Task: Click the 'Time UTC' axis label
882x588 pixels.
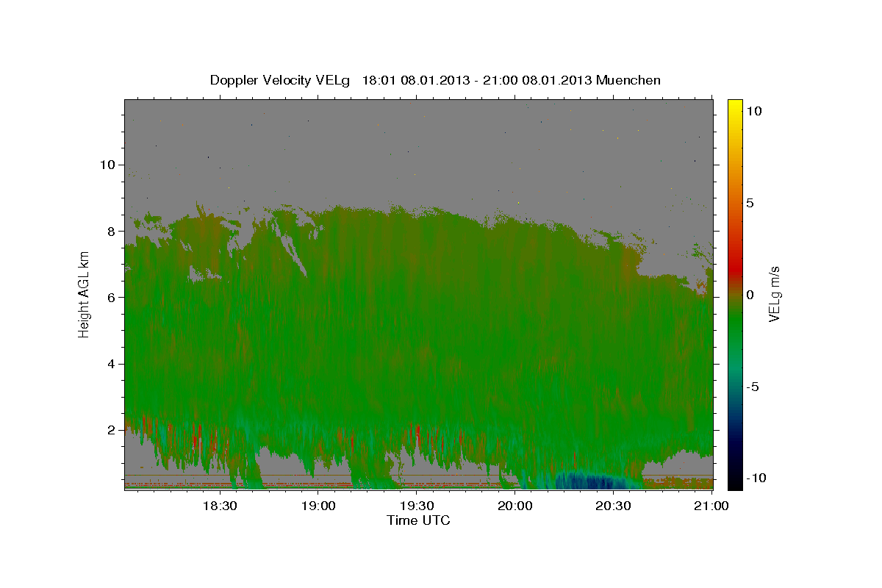Action: point(418,520)
